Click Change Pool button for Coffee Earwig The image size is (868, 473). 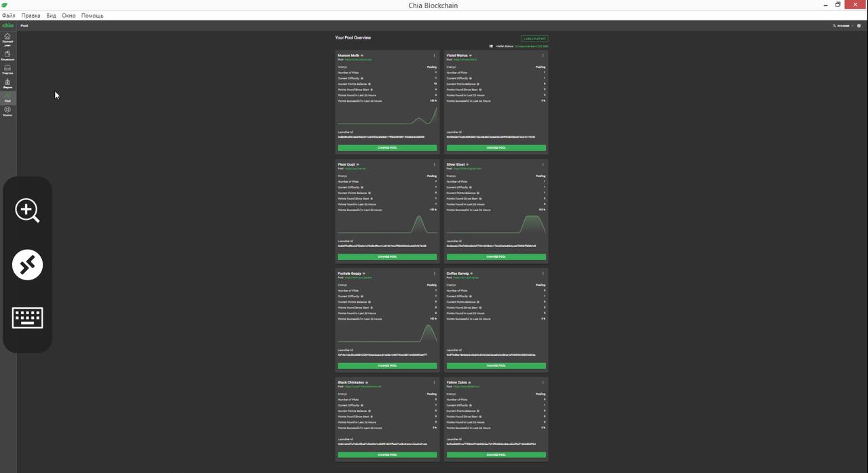click(496, 366)
